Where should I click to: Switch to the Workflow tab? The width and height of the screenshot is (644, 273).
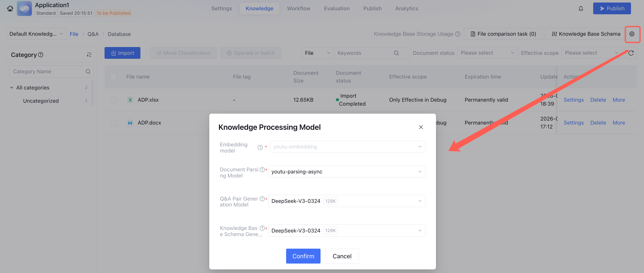(x=298, y=8)
